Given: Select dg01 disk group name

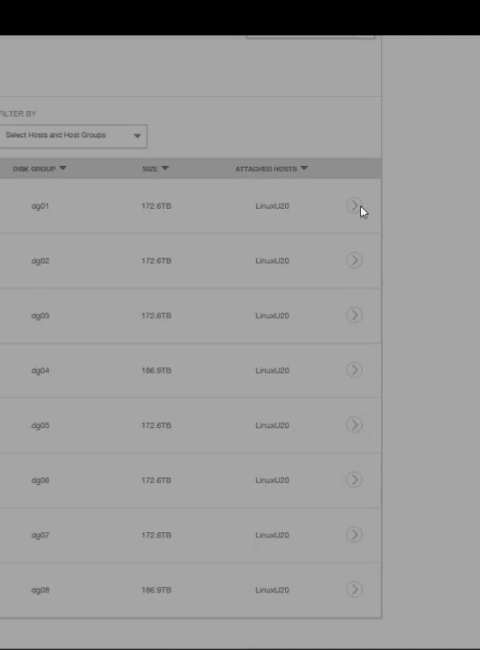Looking at the screenshot, I should point(40,206).
